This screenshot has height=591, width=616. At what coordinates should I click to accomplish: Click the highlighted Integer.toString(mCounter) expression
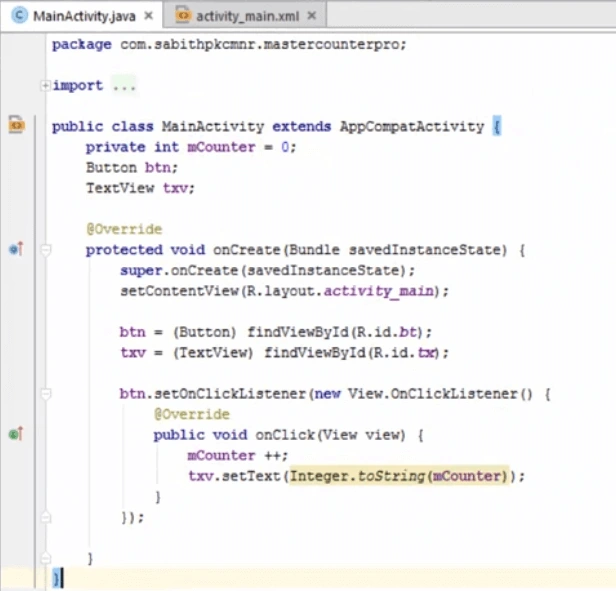point(399,476)
